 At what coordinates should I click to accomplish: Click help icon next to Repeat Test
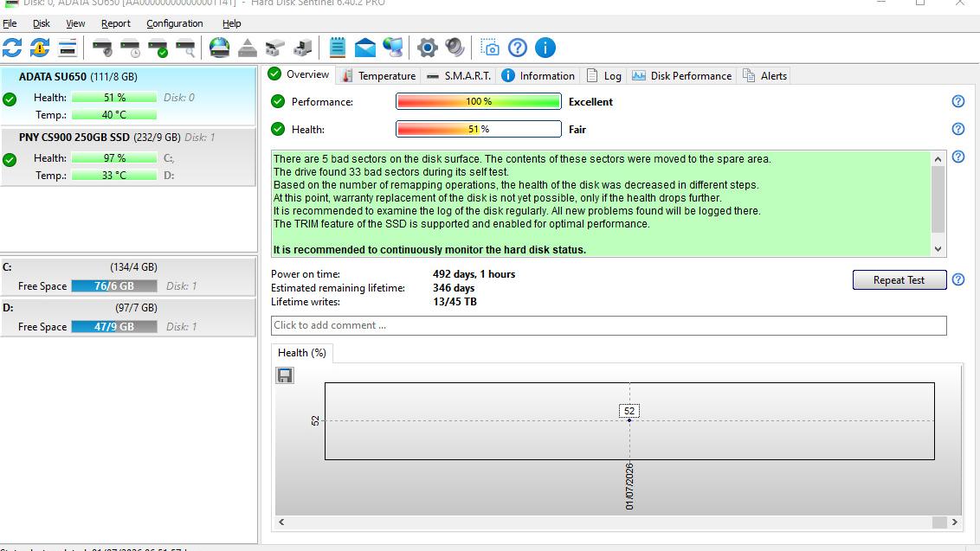tap(958, 279)
